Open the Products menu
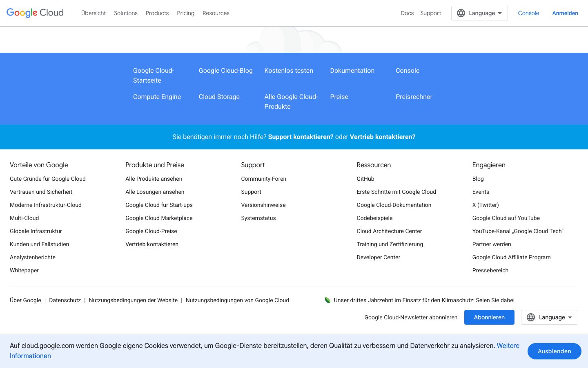Viewport: 588px width, 368px height. click(x=157, y=13)
